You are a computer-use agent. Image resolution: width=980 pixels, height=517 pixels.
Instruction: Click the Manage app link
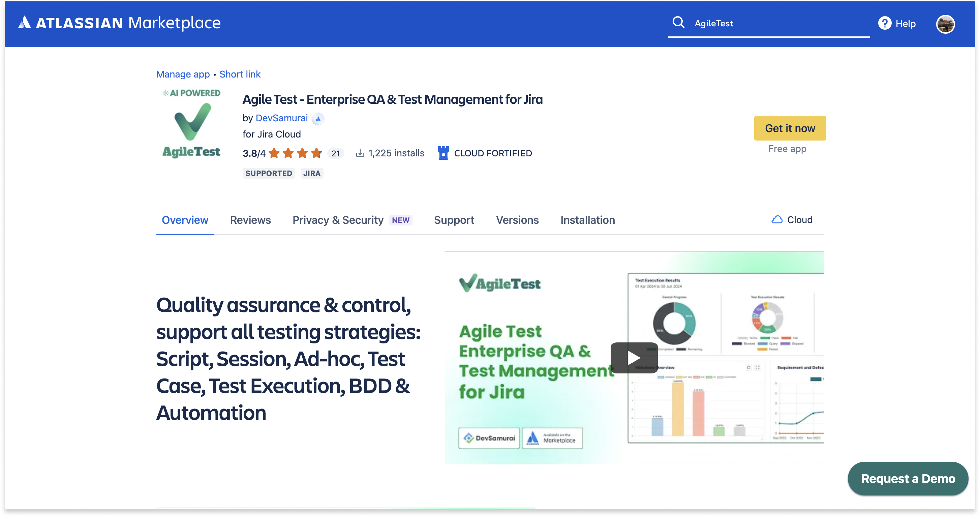point(183,74)
